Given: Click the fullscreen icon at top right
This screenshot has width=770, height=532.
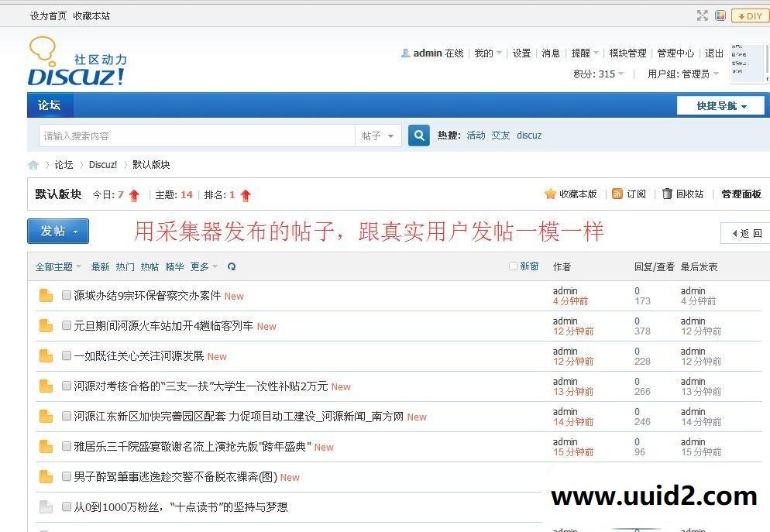Looking at the screenshot, I should click(x=703, y=14).
